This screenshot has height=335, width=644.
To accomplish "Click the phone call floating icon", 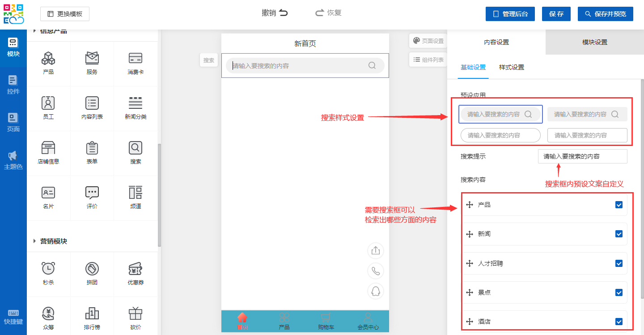I will pos(376,271).
